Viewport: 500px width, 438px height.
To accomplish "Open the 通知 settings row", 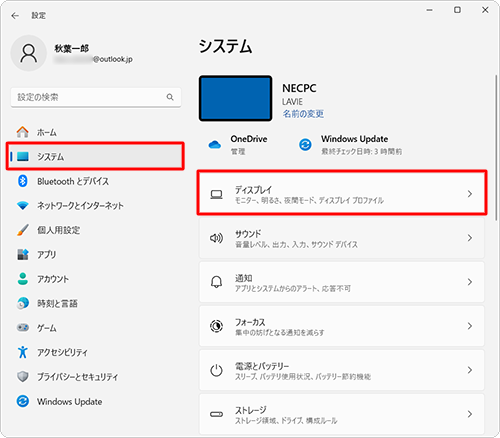I will [342, 282].
